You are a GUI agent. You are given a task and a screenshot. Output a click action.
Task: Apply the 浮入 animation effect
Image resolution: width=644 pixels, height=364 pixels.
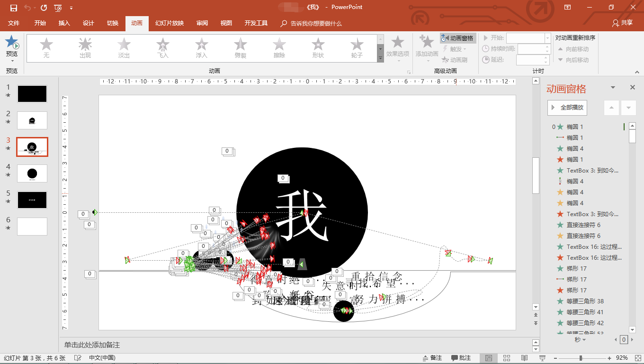point(202,48)
